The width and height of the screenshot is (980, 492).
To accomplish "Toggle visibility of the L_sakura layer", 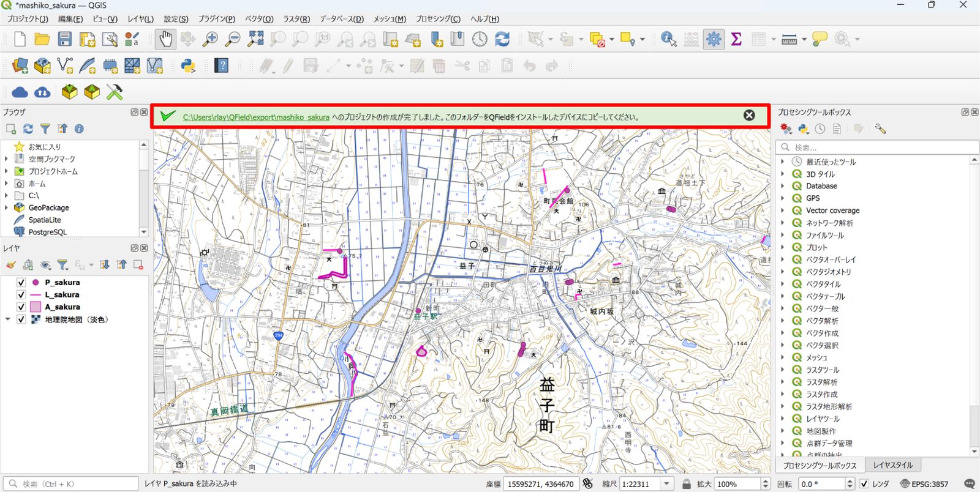I will click(x=21, y=295).
